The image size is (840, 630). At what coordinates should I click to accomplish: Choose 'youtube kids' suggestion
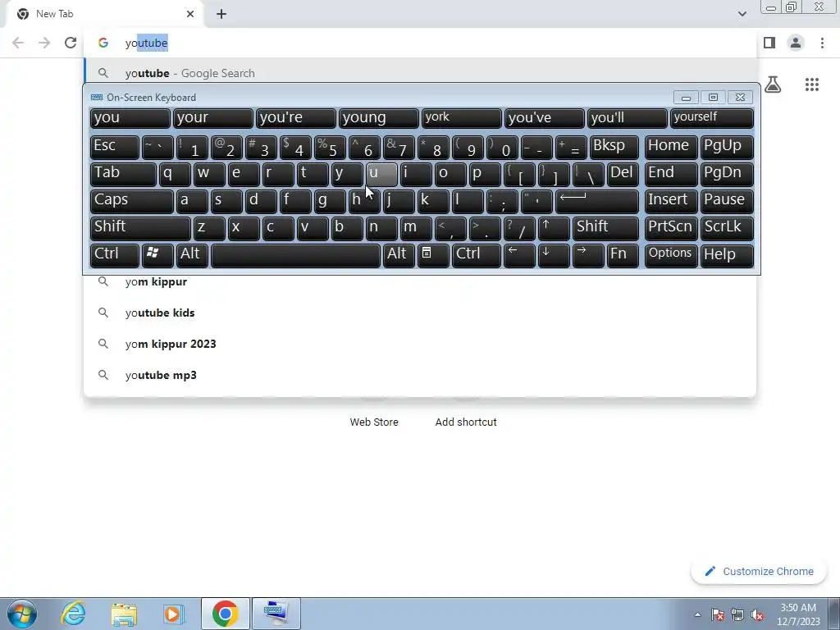coord(421,313)
